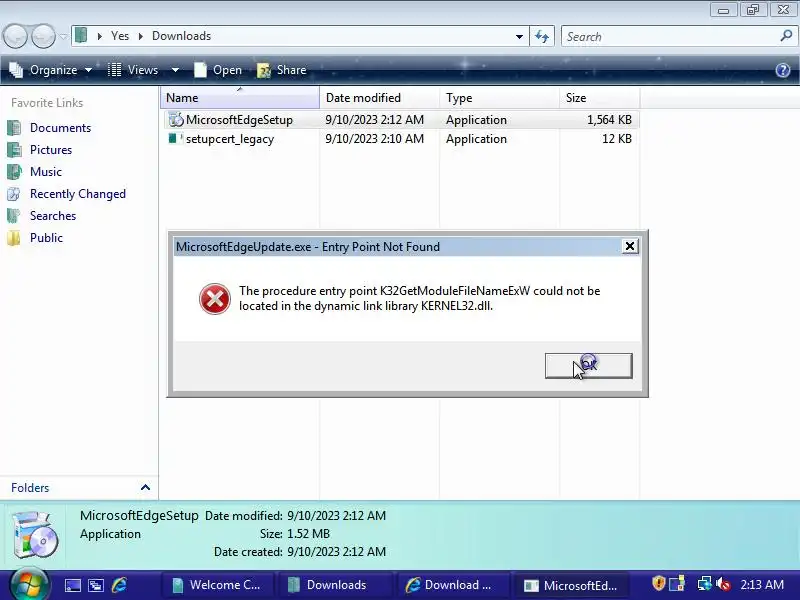Image resolution: width=800 pixels, height=600 pixels.
Task: Click the red error icon in the dialog
Action: pos(214,299)
